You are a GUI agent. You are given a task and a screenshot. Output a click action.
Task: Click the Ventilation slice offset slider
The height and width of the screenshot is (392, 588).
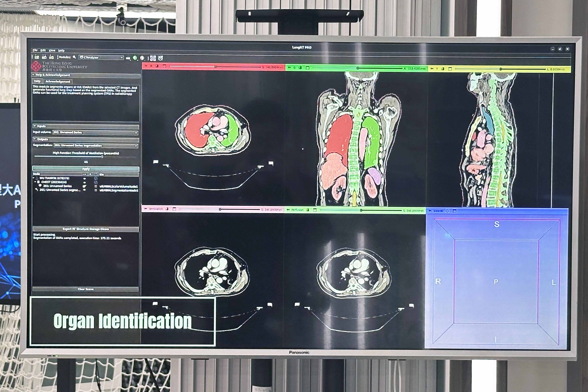[x=220, y=209]
